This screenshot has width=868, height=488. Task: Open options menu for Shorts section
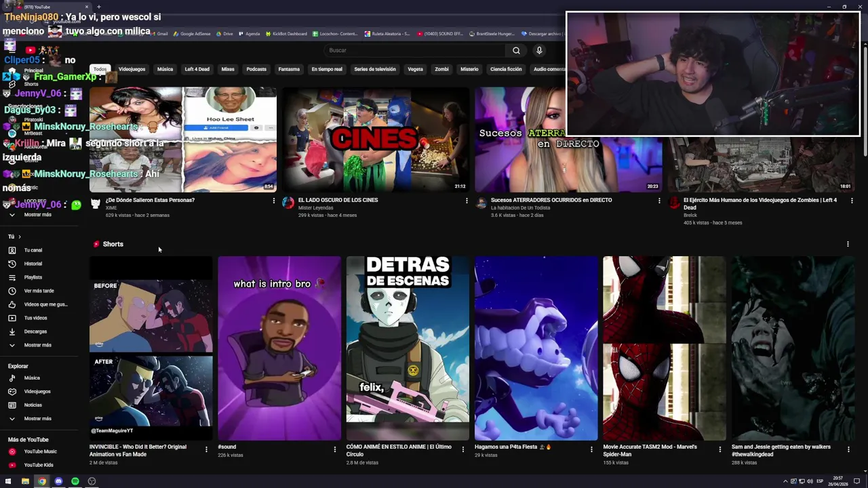coord(848,244)
